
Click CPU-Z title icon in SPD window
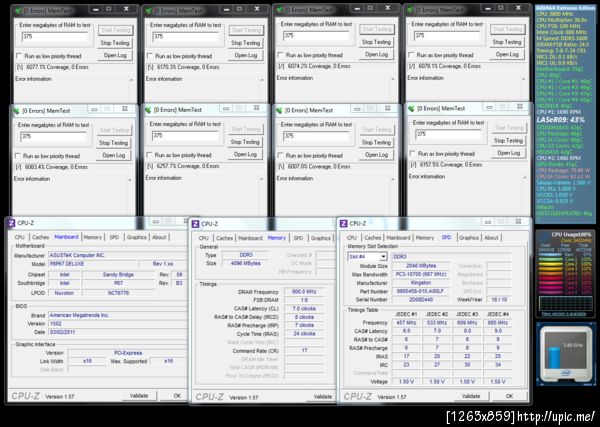[344, 223]
